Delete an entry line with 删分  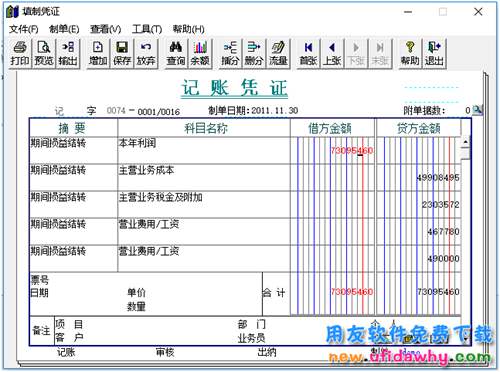[x=254, y=53]
